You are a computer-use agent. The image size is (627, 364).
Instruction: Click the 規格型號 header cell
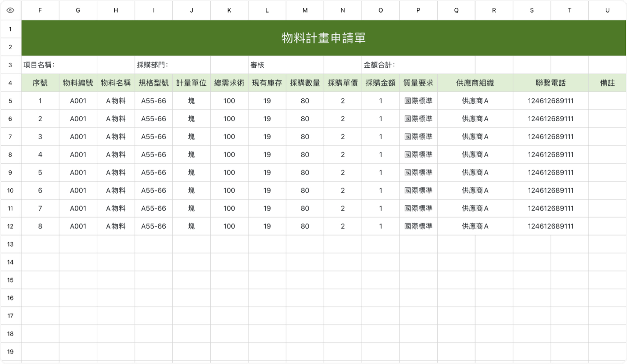pyautogui.click(x=154, y=83)
